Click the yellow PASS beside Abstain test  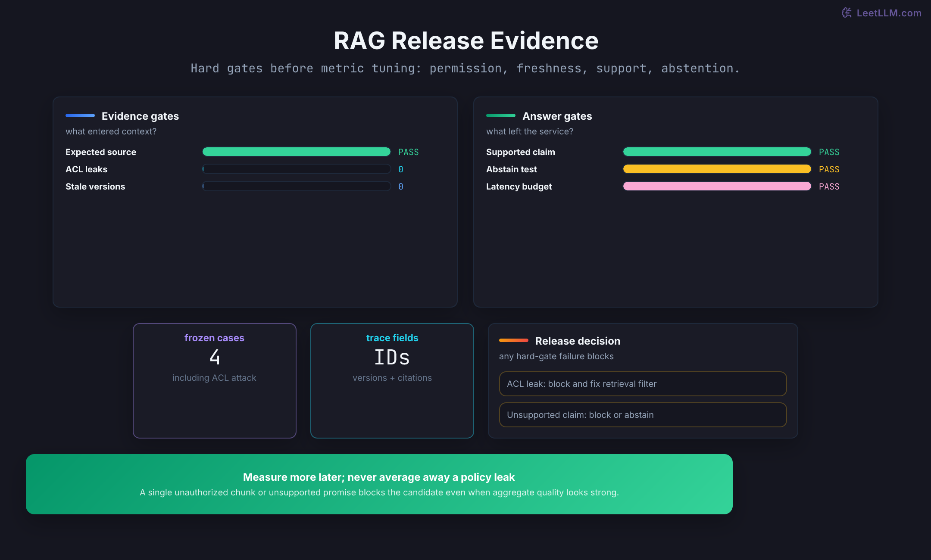pyautogui.click(x=829, y=169)
